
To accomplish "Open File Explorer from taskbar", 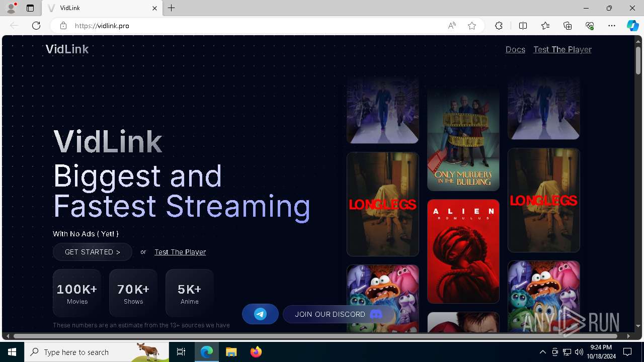I will pos(231,352).
